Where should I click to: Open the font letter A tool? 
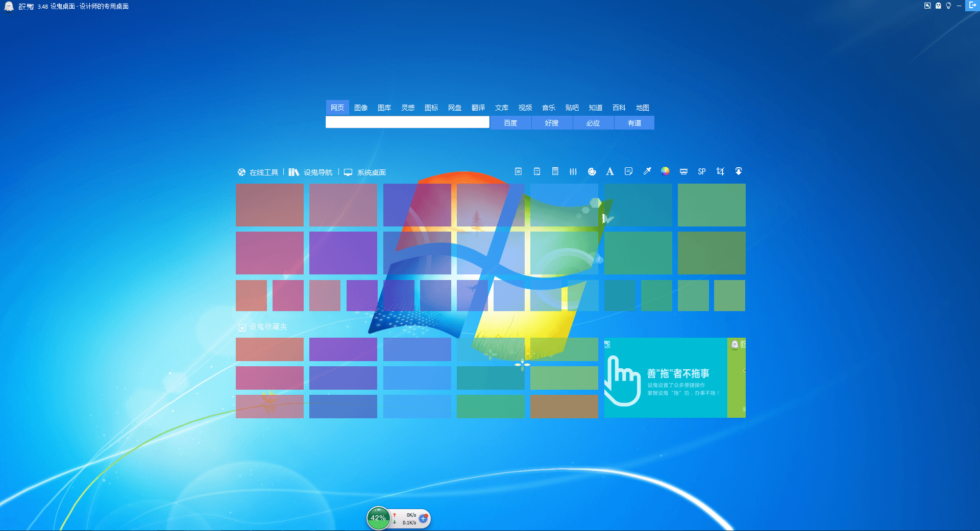coord(610,171)
